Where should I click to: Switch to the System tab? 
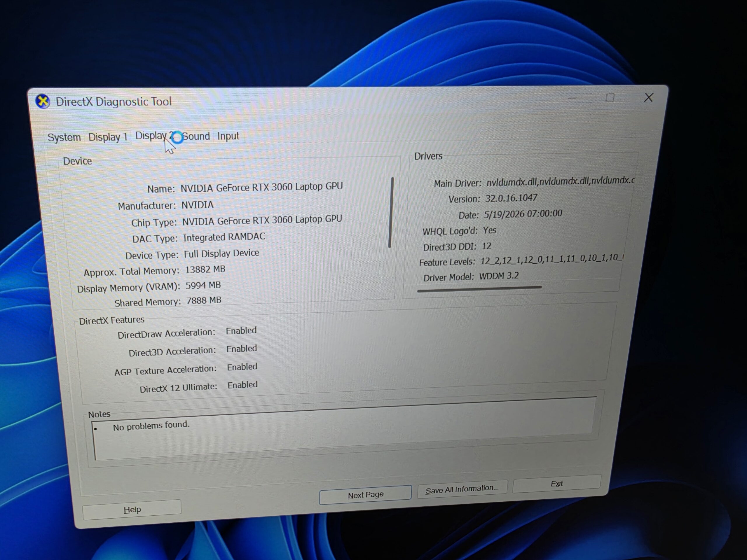[x=64, y=137]
